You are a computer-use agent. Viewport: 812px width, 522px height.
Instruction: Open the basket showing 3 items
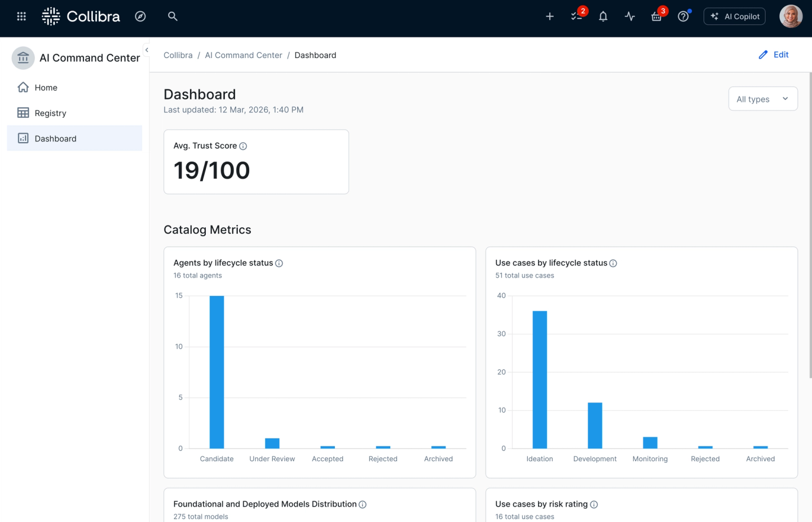656,16
